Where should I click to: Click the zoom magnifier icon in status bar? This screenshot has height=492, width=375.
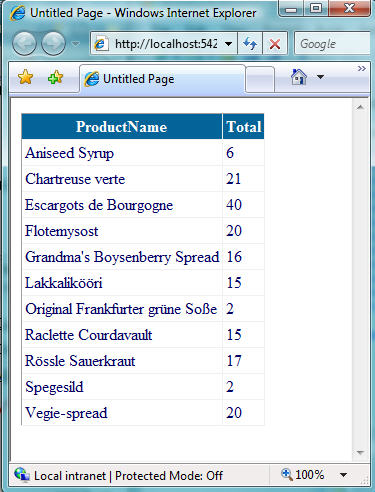click(286, 473)
